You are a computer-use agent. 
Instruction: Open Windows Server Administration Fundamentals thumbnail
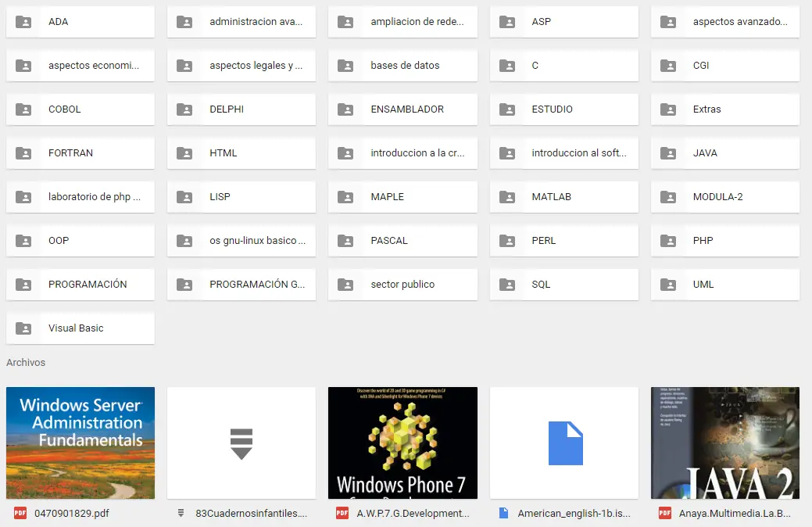[80, 443]
